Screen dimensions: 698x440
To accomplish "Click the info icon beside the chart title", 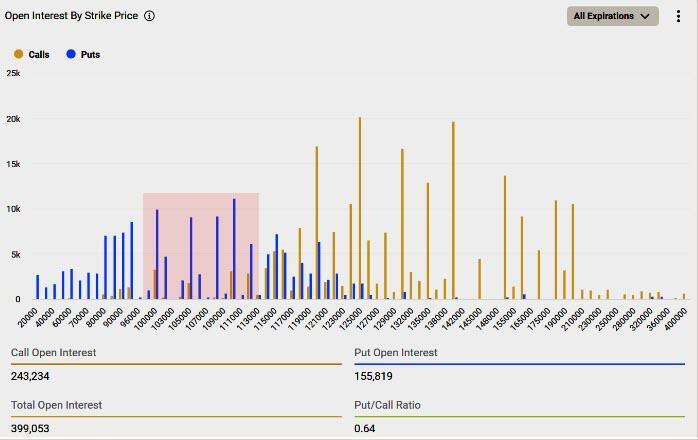I will tap(149, 16).
